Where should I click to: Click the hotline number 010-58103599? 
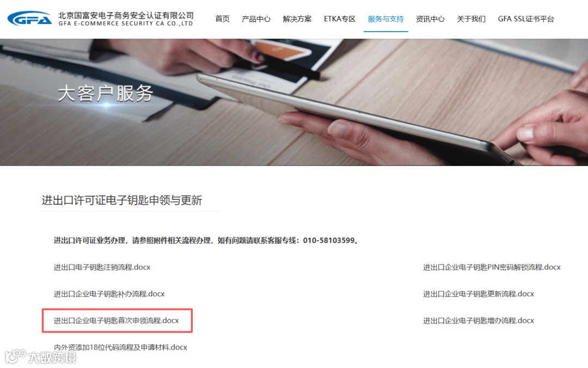pos(329,241)
